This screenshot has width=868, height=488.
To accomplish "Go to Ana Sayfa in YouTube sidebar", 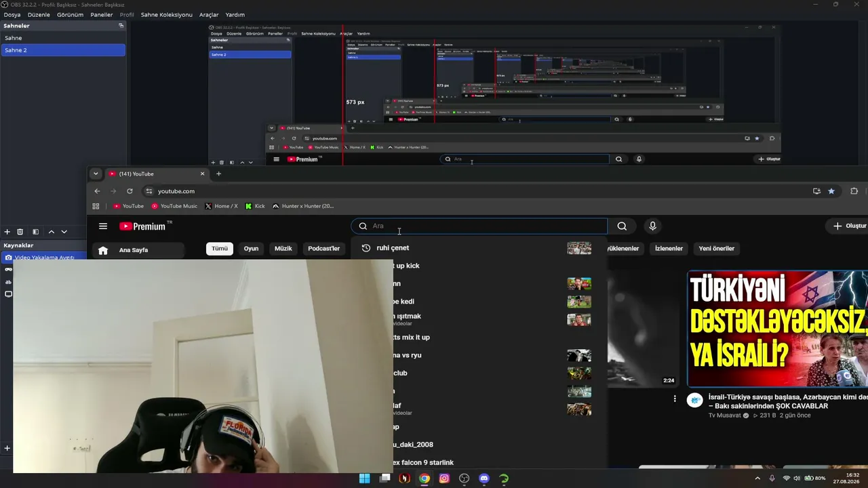I will click(138, 250).
